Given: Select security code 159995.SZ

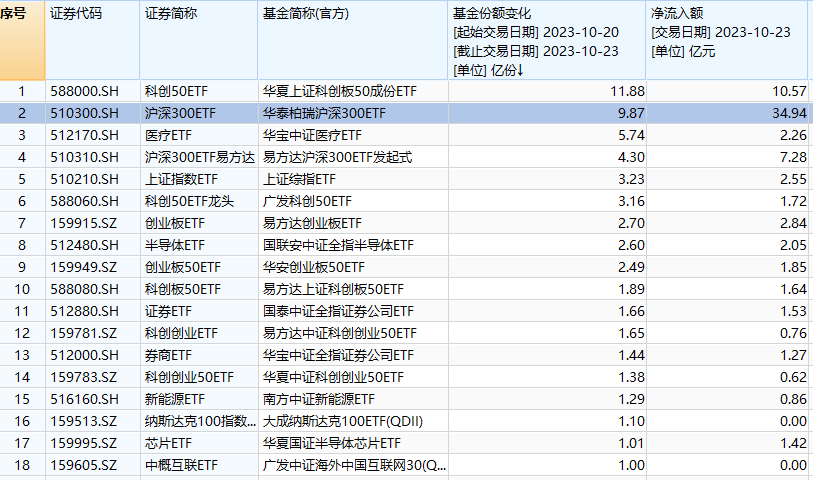Looking at the screenshot, I should (84, 444).
